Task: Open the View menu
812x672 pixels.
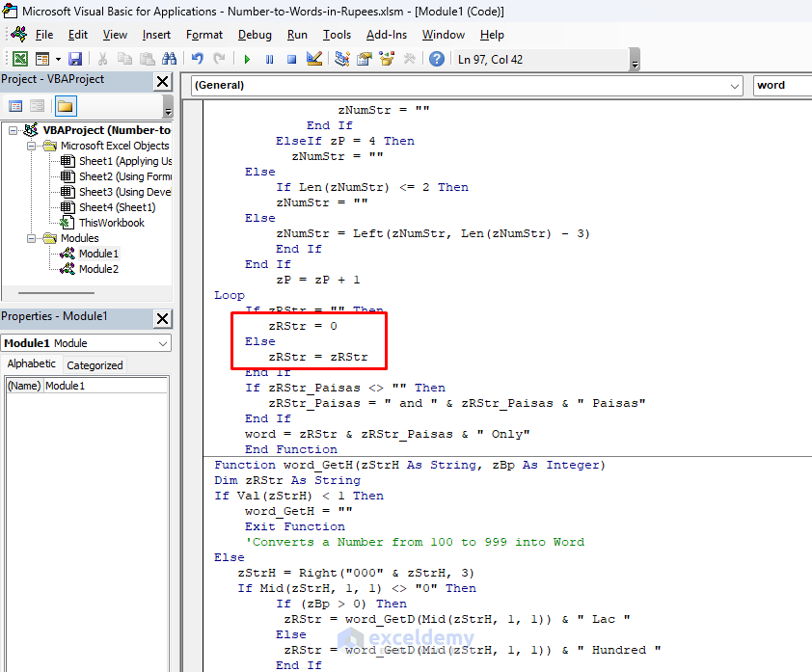Action: pos(115,35)
